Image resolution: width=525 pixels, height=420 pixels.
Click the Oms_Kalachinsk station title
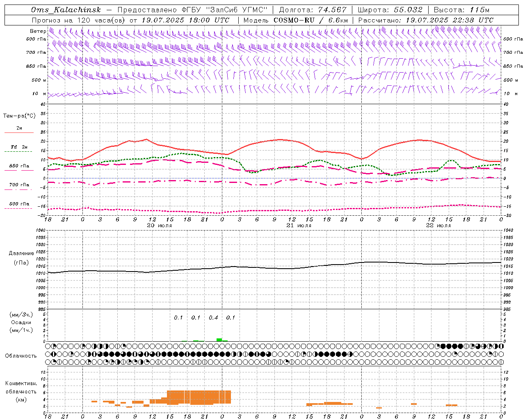tap(66, 10)
